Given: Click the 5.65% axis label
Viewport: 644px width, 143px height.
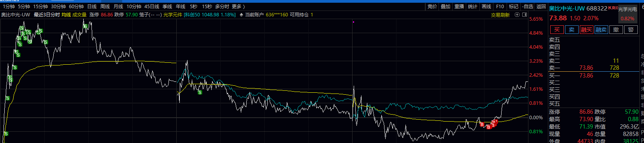Looking at the screenshot, I should [536, 19].
